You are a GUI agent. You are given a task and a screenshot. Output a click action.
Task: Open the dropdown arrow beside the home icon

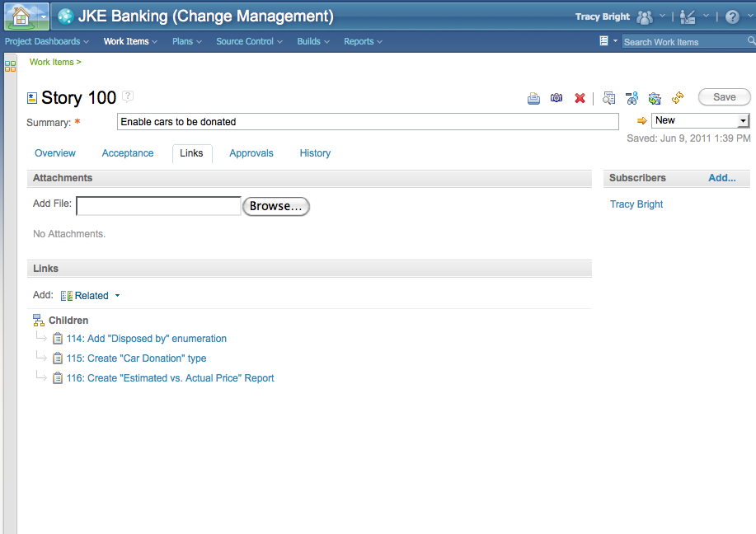[44, 16]
